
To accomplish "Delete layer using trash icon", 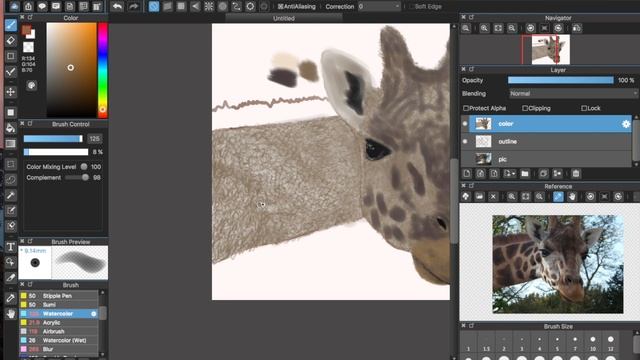I will (576, 174).
